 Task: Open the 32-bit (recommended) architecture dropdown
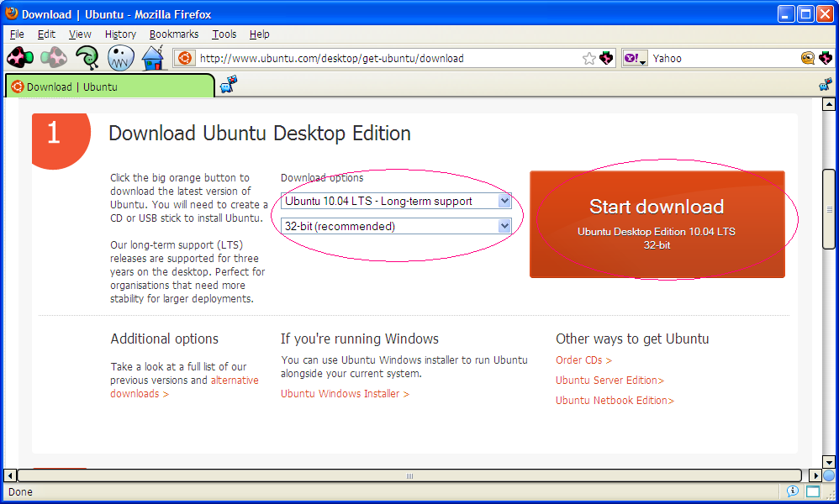397,226
